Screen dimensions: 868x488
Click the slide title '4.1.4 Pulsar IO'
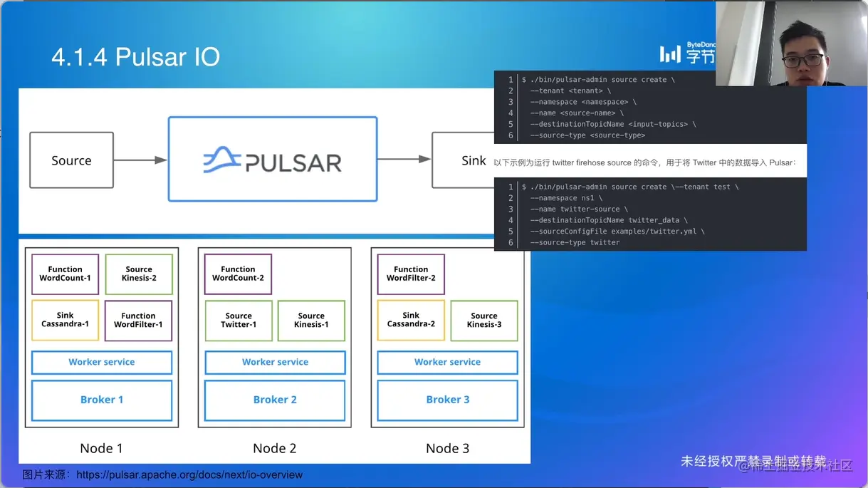pyautogui.click(x=135, y=57)
